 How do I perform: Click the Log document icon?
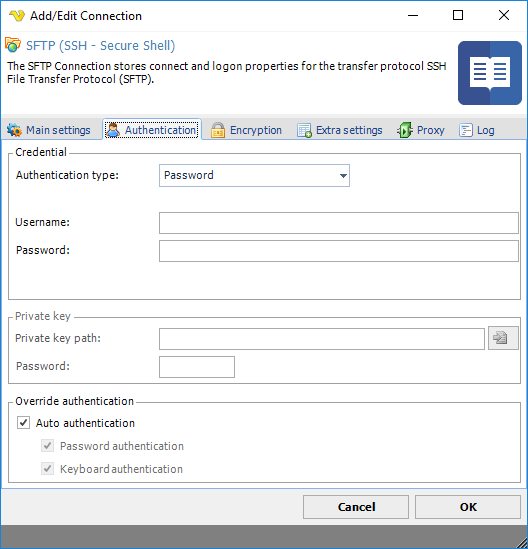[x=466, y=130]
